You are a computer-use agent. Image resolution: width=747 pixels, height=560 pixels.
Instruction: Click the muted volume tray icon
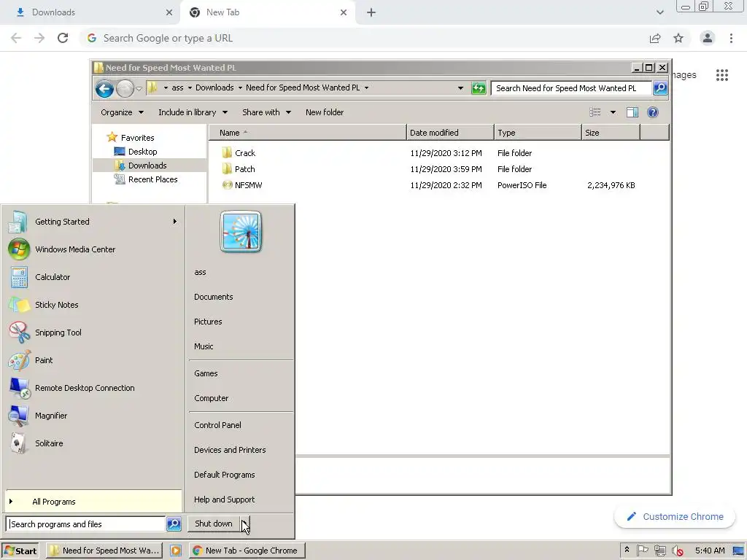click(677, 551)
